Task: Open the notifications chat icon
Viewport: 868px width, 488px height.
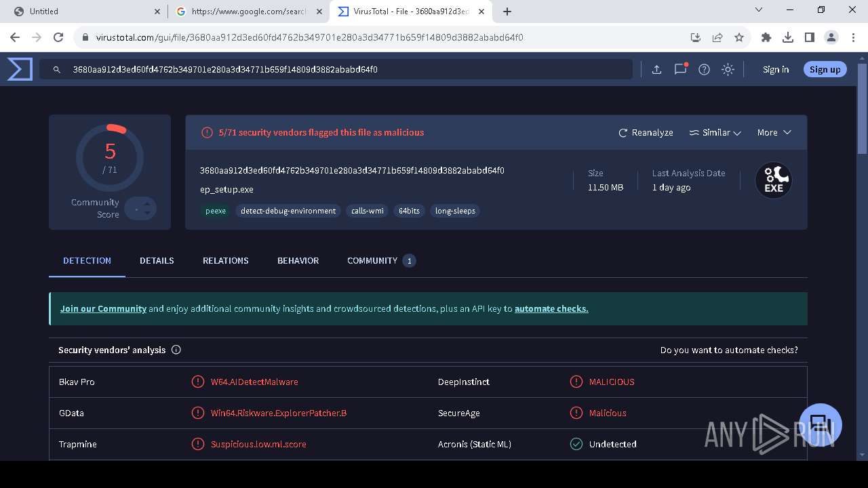Action: coord(680,69)
